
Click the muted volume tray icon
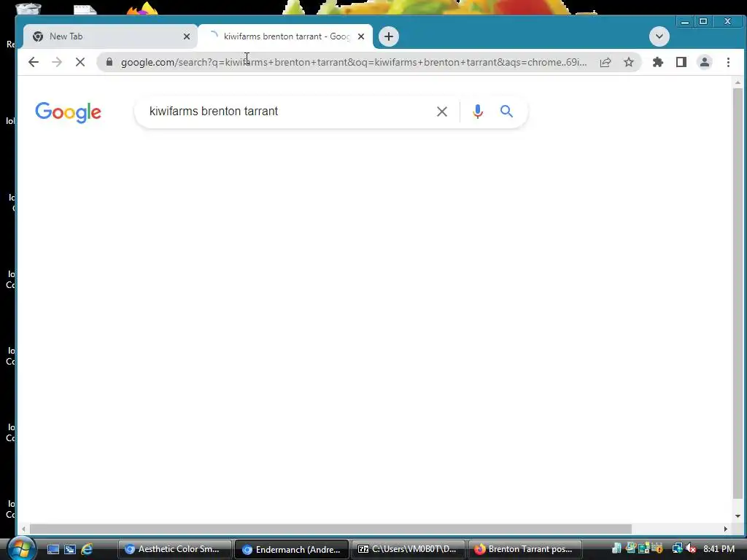[692, 549]
